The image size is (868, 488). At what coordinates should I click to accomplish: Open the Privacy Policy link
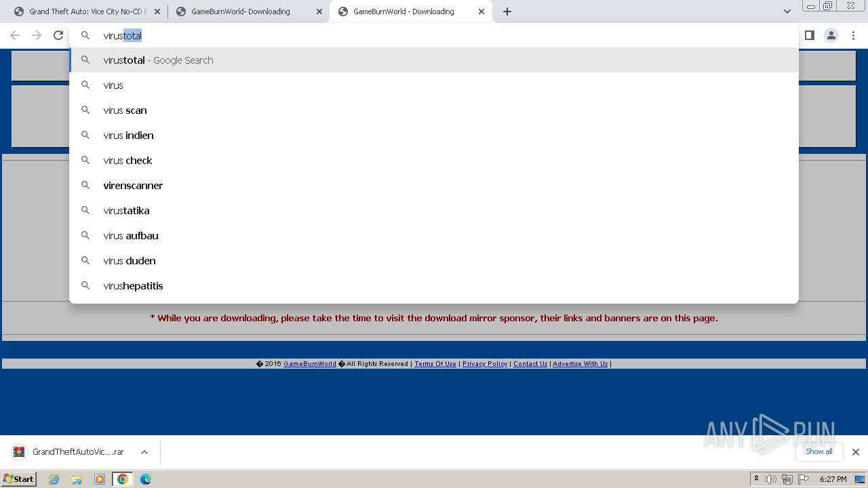pyautogui.click(x=485, y=364)
